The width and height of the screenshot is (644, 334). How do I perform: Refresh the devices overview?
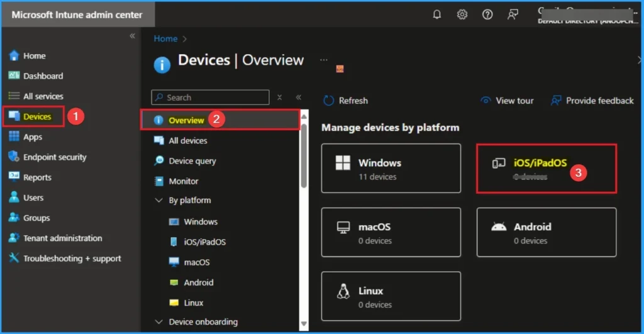[x=345, y=101]
